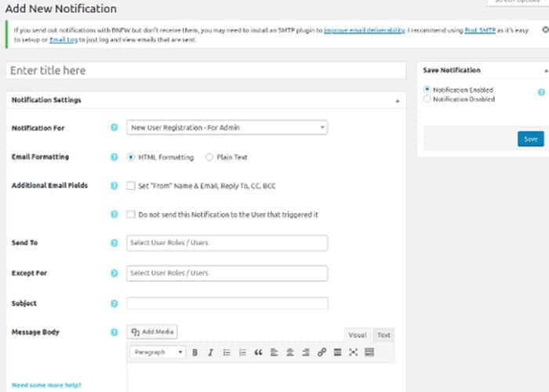Dismiss the SMTP notice
The image size is (549, 392).
pos(546,30)
